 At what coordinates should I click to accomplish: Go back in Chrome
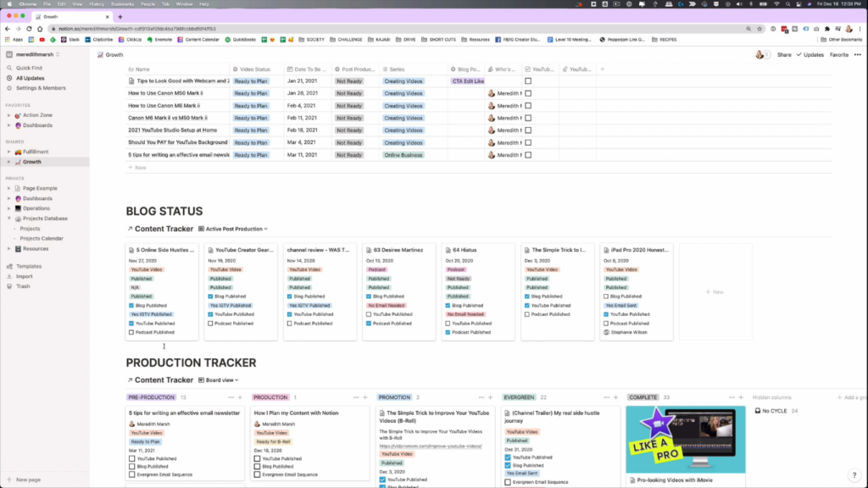click(7, 29)
